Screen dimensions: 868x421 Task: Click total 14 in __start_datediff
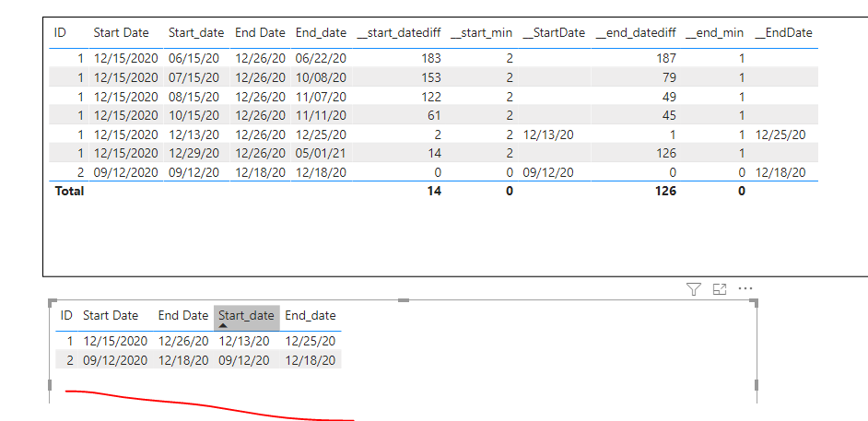(435, 191)
